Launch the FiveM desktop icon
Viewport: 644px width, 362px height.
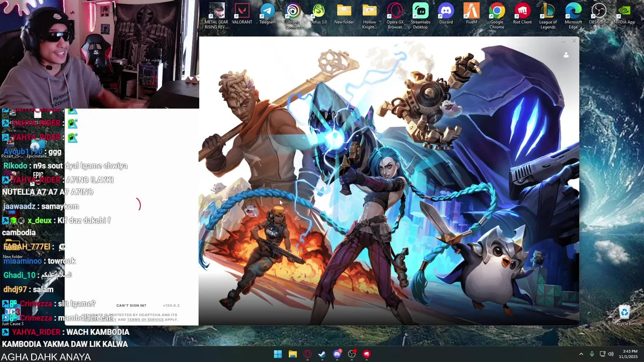471,14
